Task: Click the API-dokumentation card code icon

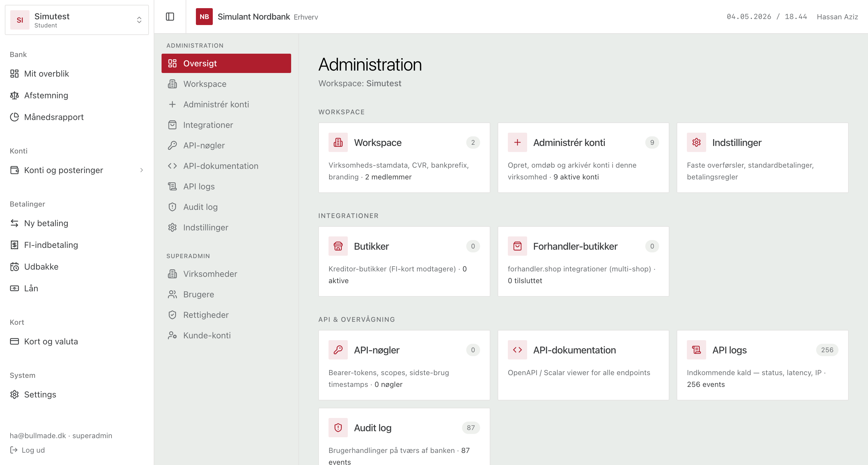Action: click(517, 350)
